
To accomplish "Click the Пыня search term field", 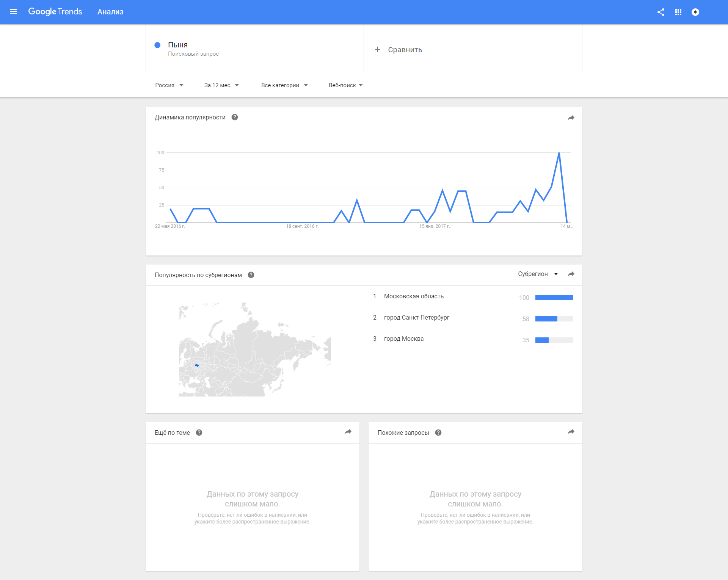I will 178,45.
